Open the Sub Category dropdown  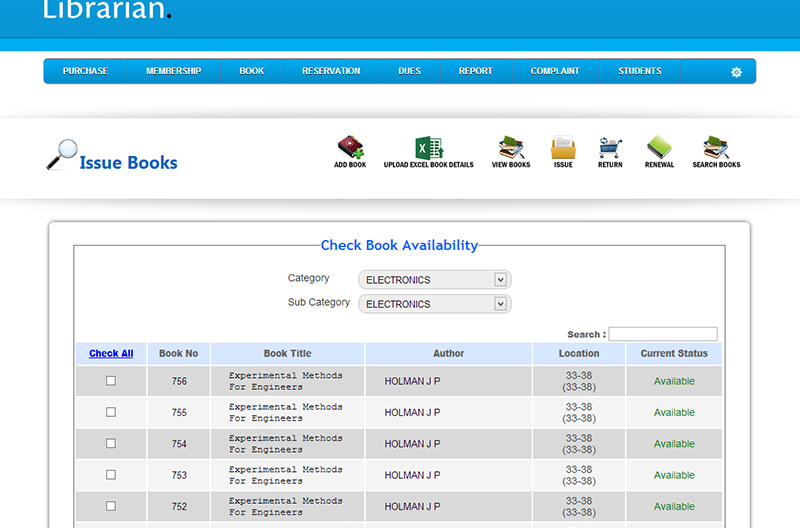(436, 304)
